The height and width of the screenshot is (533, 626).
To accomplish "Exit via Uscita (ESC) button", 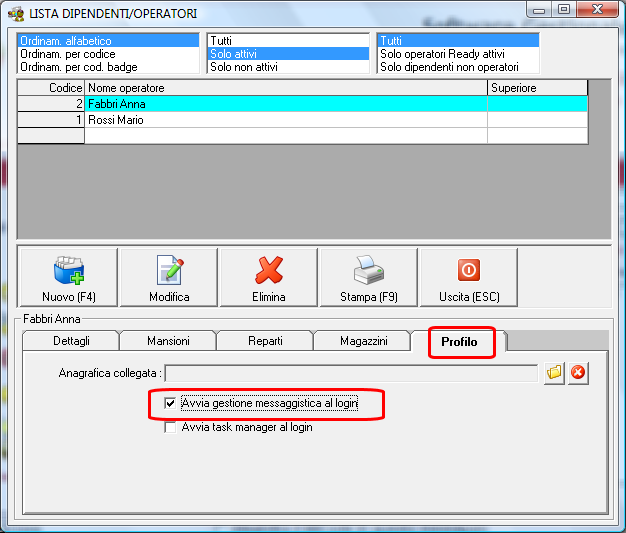I will click(x=469, y=277).
